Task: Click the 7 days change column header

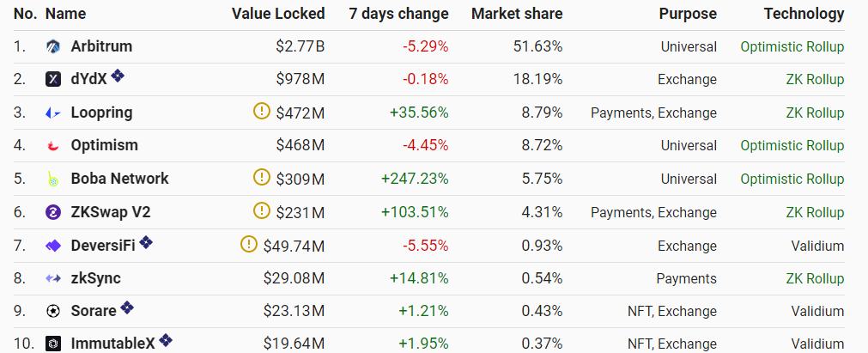Action: pyautogui.click(x=398, y=14)
